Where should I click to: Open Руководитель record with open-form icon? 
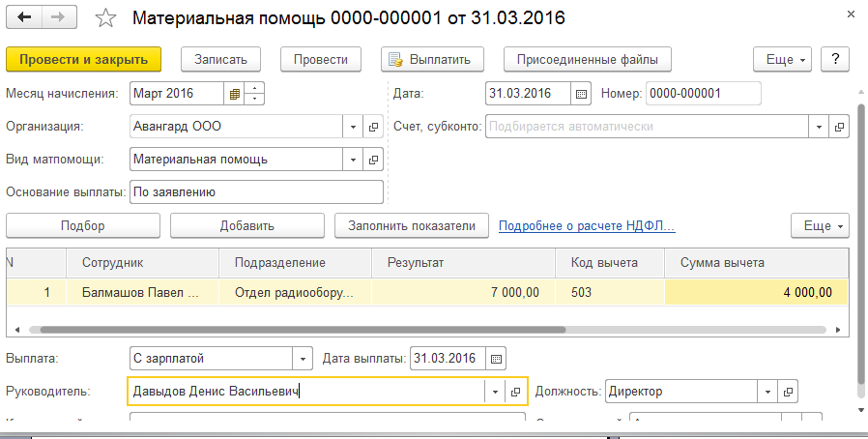tap(515, 392)
